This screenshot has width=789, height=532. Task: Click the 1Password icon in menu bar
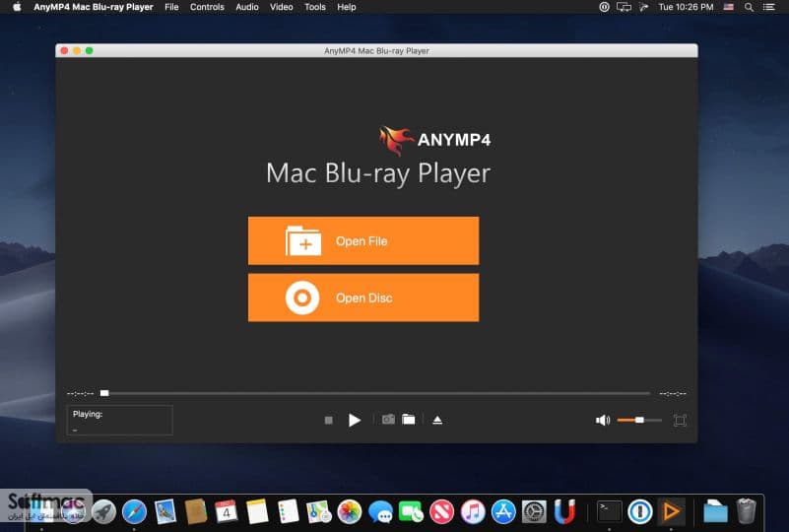click(x=604, y=7)
